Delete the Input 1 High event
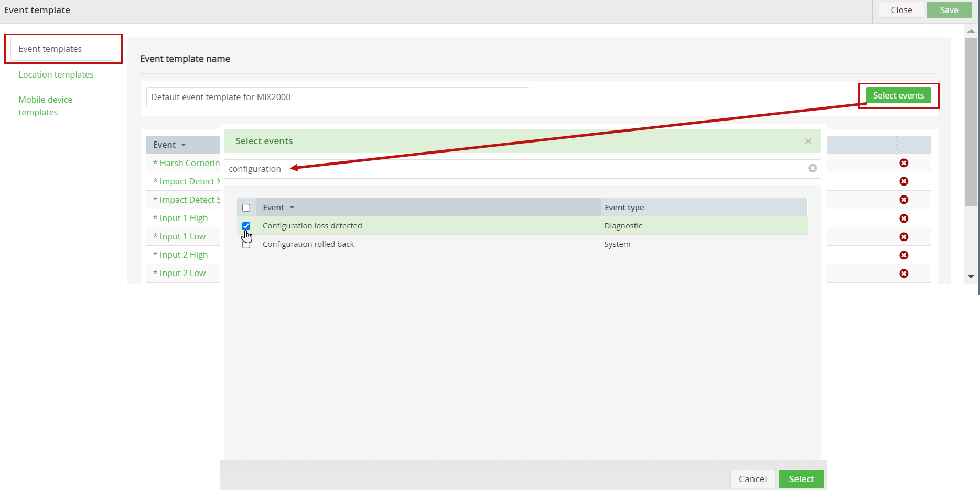This screenshot has width=980, height=490. click(903, 218)
